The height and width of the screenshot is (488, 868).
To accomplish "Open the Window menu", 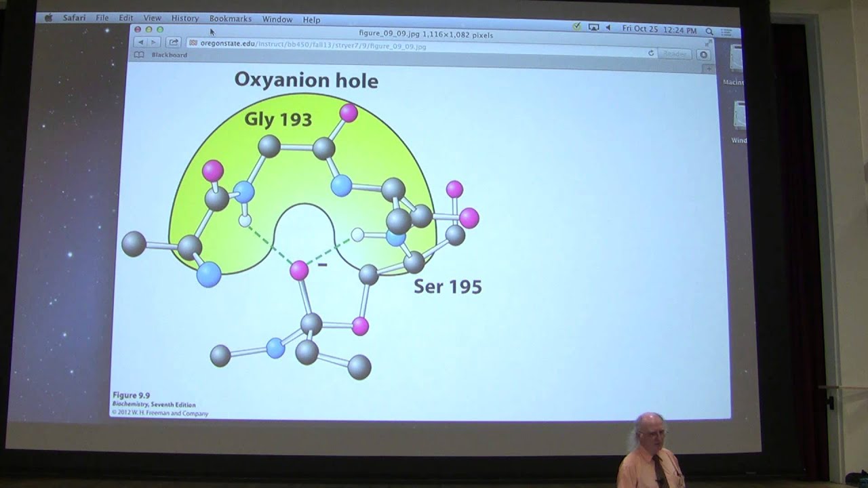I will click(277, 20).
